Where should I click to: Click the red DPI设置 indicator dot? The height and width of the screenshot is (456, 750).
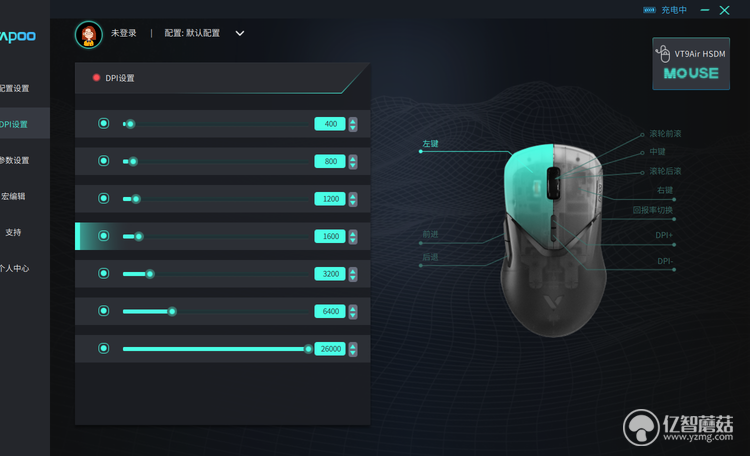pos(96,78)
